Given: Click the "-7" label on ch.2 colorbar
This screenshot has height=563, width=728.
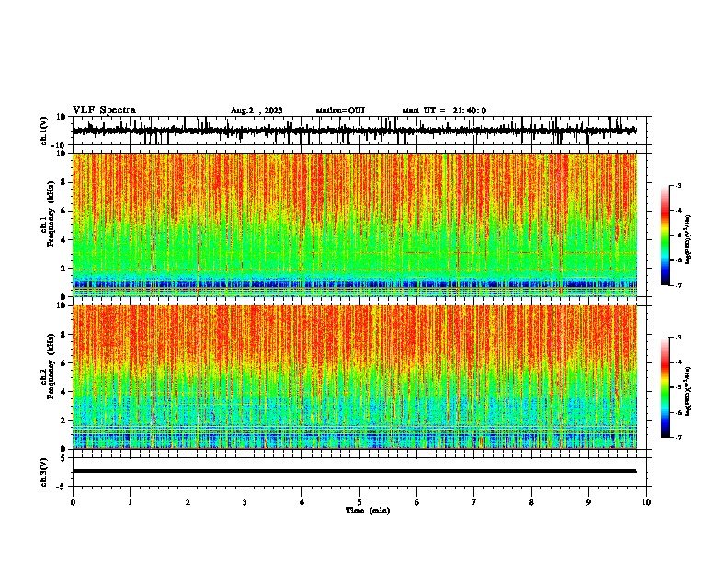Looking at the screenshot, I should click(677, 437).
